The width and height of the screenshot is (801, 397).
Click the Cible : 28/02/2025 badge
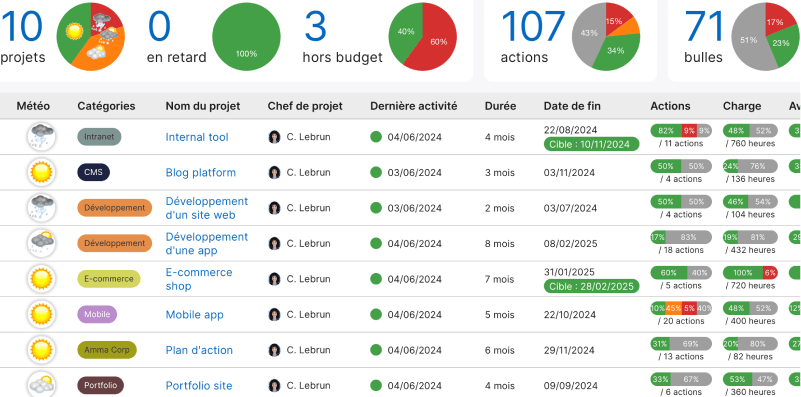click(592, 286)
